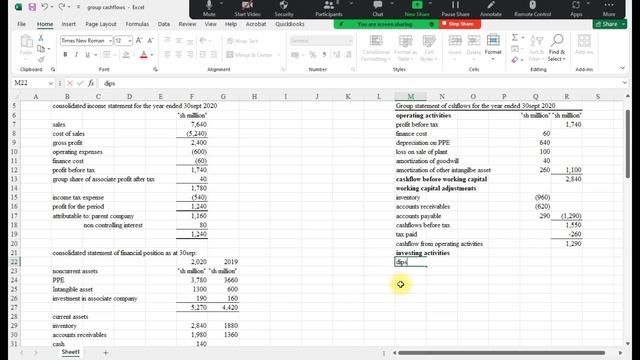Add a new sheet
Viewport: 640px width, 360px height.
click(x=105, y=352)
